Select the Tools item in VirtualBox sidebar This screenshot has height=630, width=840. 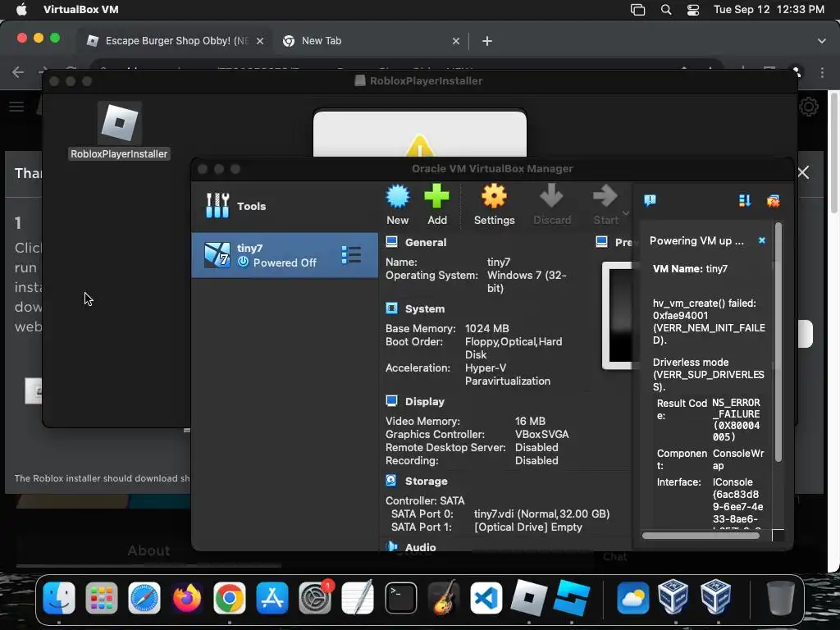[x=284, y=206]
